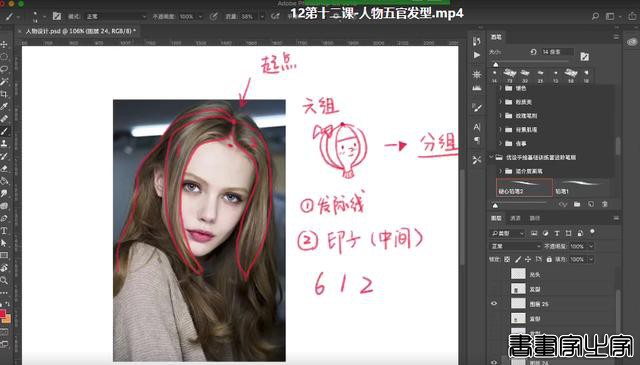The width and height of the screenshot is (640, 365).
Task: Create new brush icon in brush panel
Action: (591, 204)
